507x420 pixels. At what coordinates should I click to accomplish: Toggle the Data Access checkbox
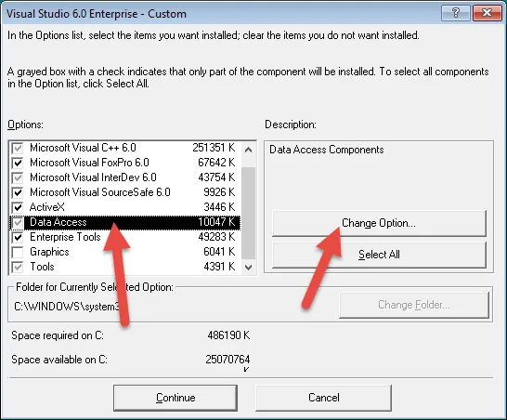18,222
